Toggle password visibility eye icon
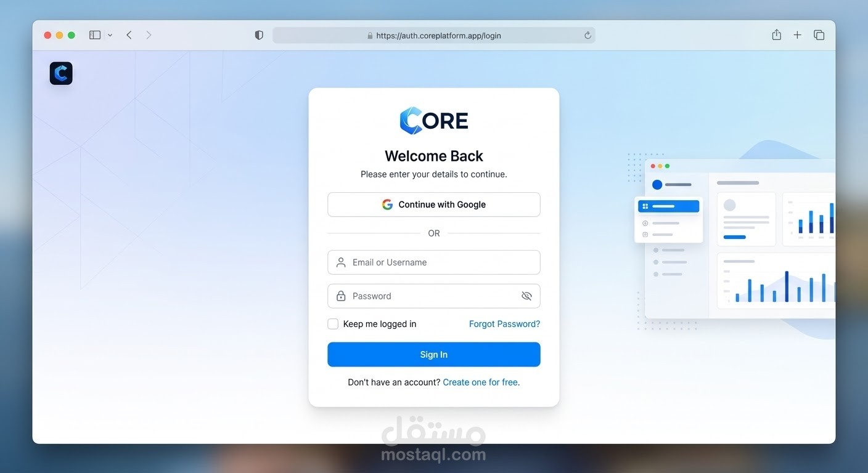The image size is (868, 473). tap(526, 296)
